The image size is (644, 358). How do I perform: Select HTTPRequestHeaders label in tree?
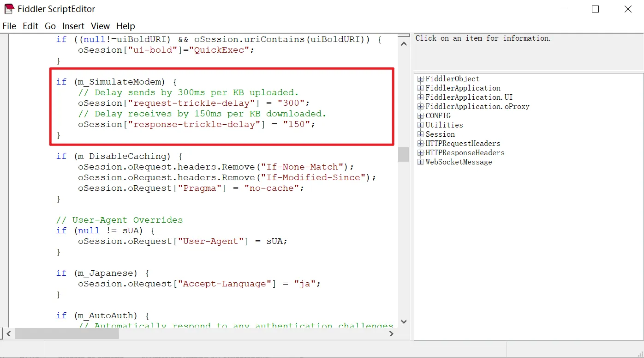[x=463, y=144]
